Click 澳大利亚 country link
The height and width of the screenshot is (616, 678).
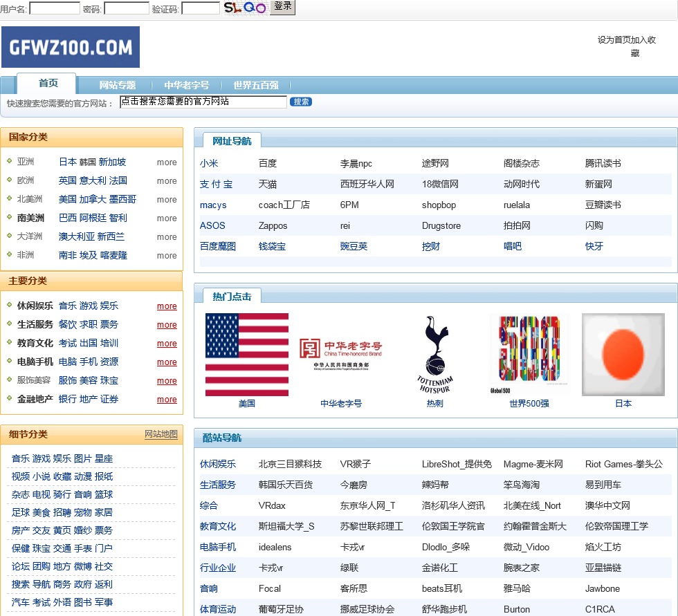pos(77,236)
